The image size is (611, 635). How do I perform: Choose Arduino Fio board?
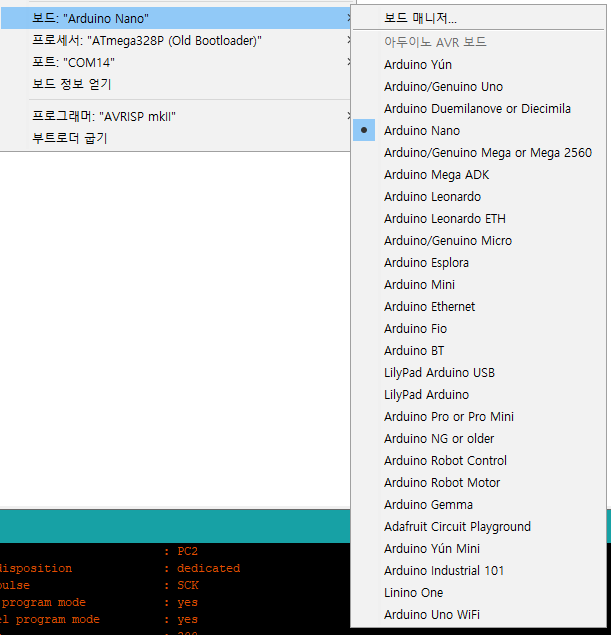coord(479,328)
